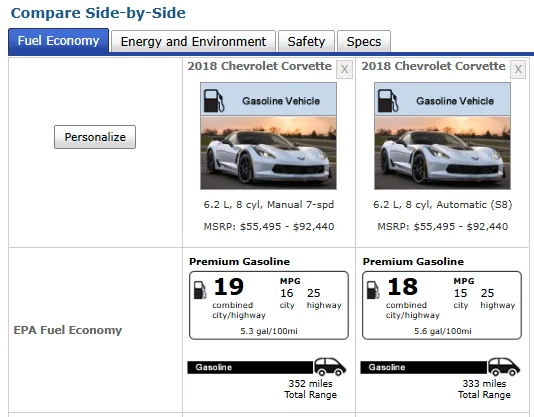Click the 18 combined MPG value
Viewport: 534px width, 417px height.
tap(402, 287)
